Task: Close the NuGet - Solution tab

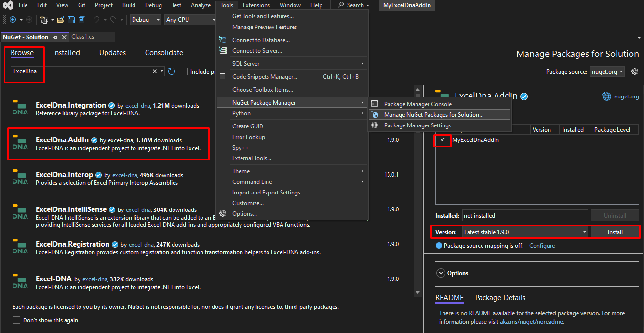Action: pos(63,37)
